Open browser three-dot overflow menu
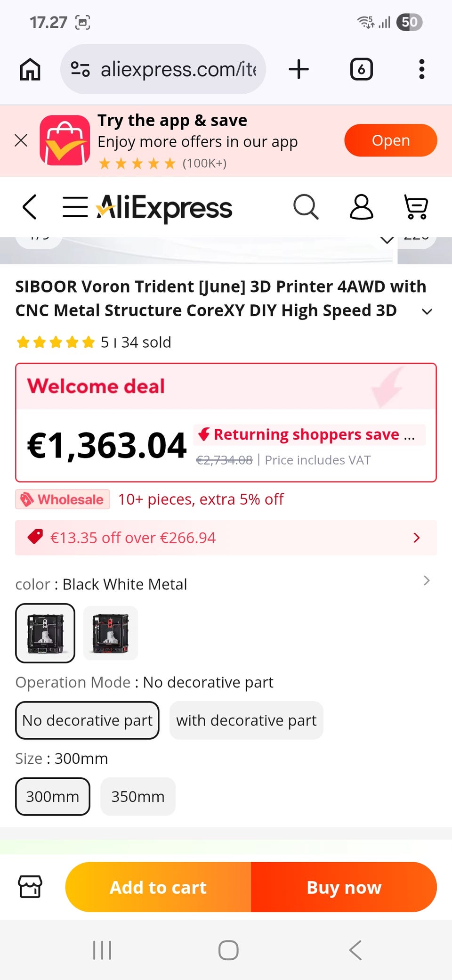This screenshot has height=980, width=452. coord(421,69)
